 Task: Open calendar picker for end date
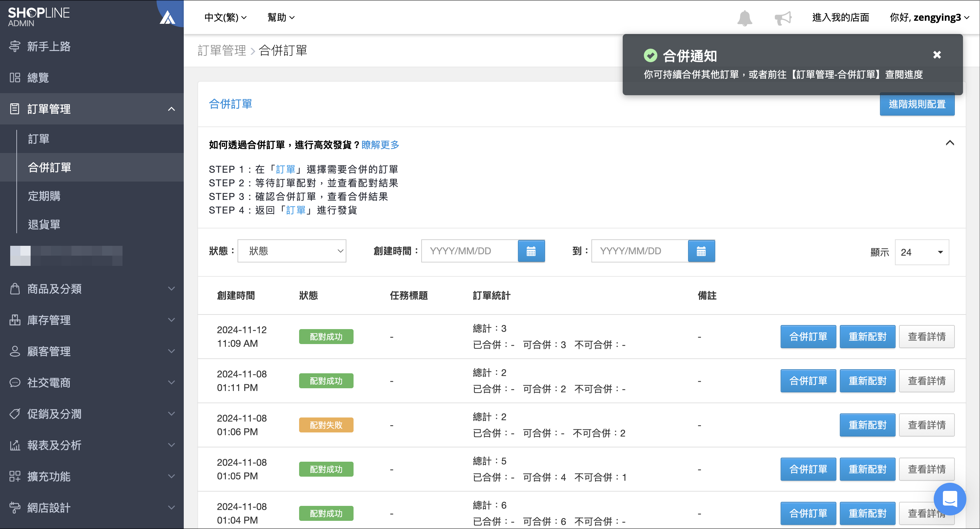[x=701, y=251]
